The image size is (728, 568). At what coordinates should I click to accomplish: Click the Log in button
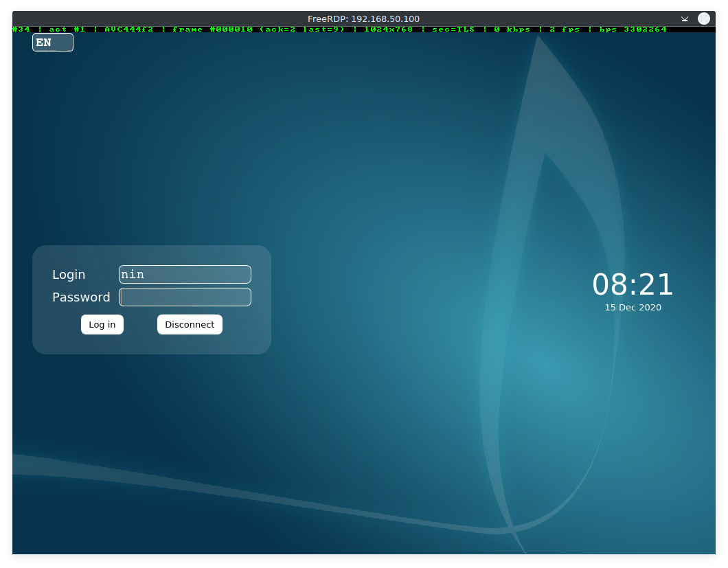(x=102, y=324)
